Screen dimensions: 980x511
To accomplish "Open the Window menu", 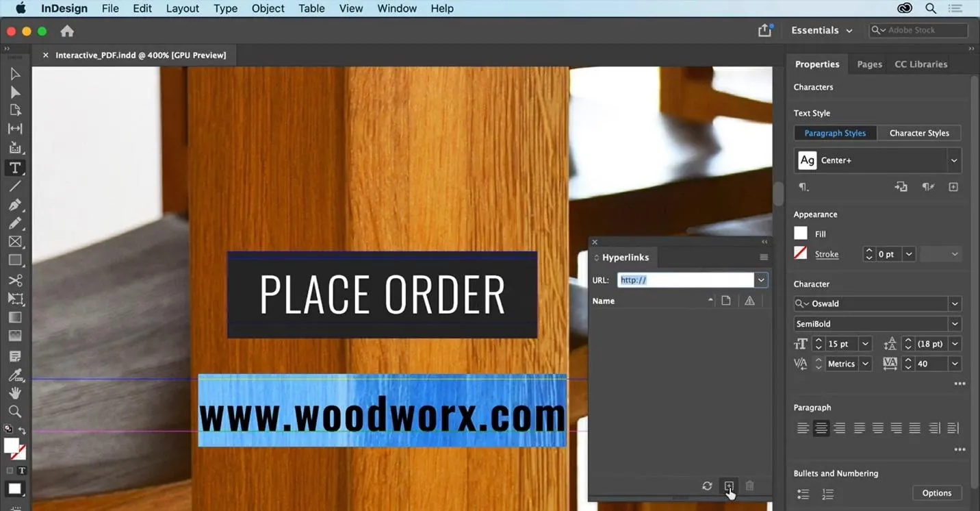I will pyautogui.click(x=397, y=8).
